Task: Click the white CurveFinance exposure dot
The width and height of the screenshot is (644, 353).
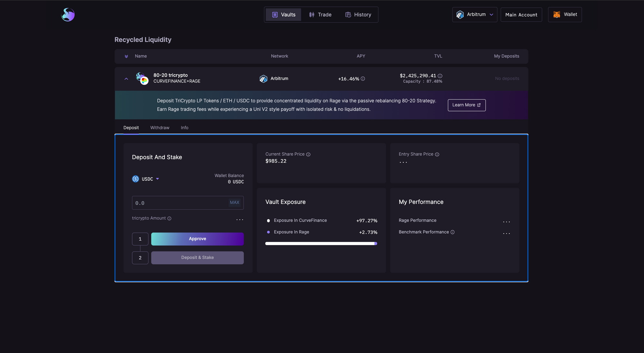Action: pos(268,221)
